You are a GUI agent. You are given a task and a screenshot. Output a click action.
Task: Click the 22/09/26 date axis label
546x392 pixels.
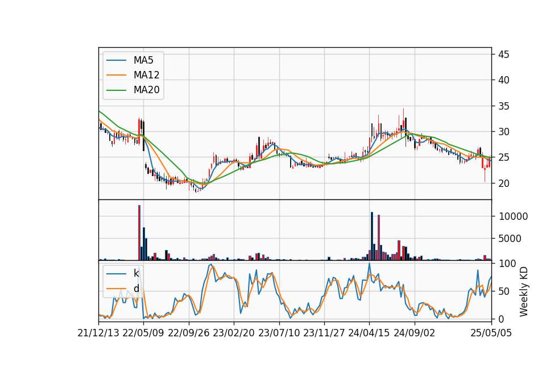click(x=188, y=333)
